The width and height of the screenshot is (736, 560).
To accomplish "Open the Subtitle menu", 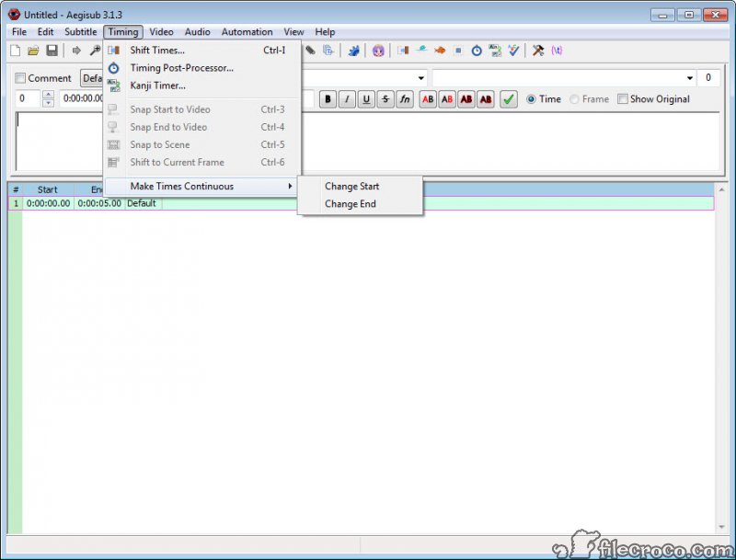I will [81, 32].
